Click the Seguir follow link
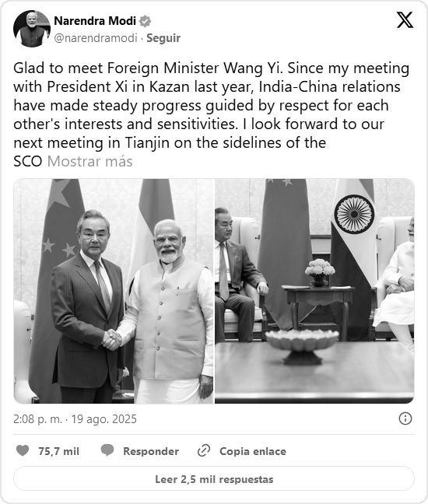The image size is (428, 504). 163,38
